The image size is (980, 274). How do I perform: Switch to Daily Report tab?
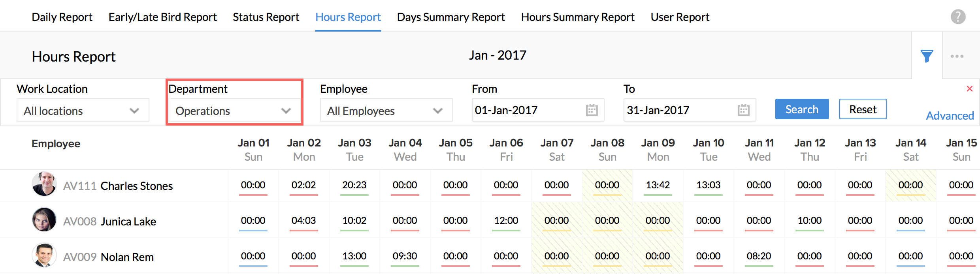(62, 17)
